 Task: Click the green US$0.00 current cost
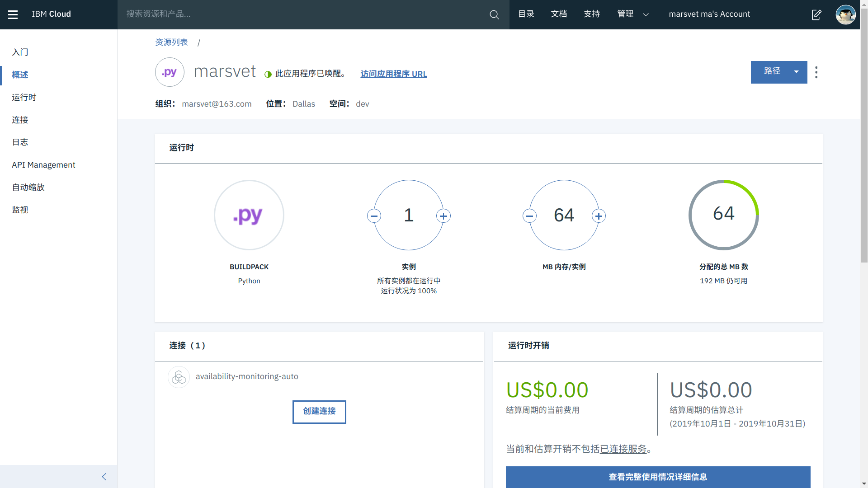547,390
